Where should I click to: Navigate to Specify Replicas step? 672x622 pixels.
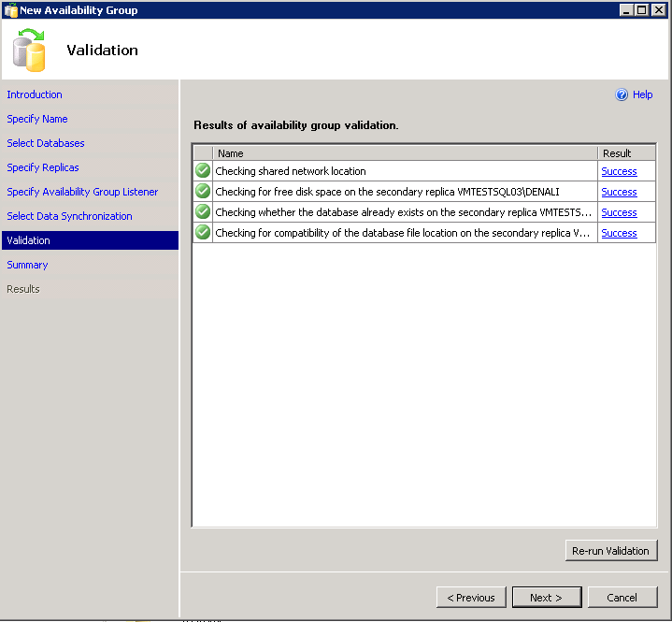[x=43, y=167]
